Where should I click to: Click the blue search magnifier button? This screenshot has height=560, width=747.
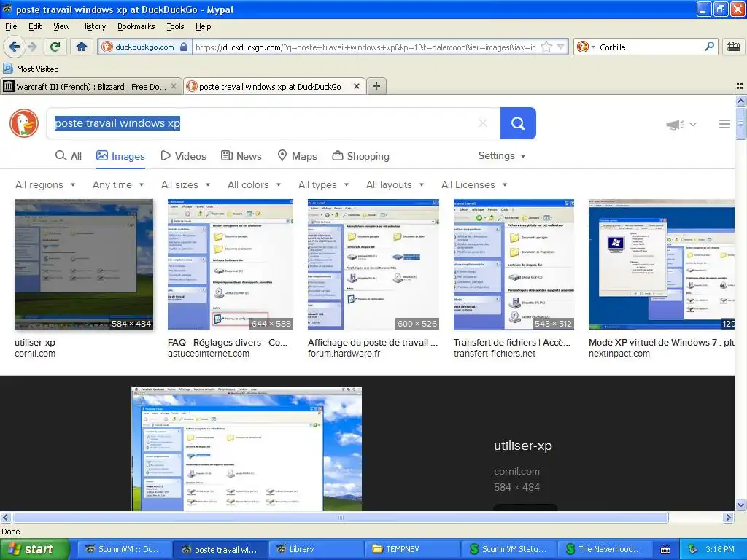pyautogui.click(x=518, y=123)
